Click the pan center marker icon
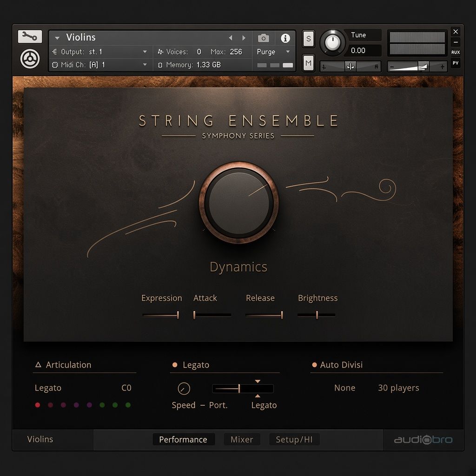 click(350, 66)
